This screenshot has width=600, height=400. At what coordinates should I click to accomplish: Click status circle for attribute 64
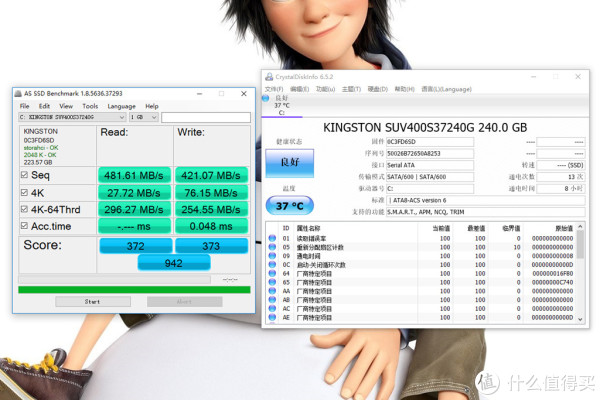click(272, 273)
